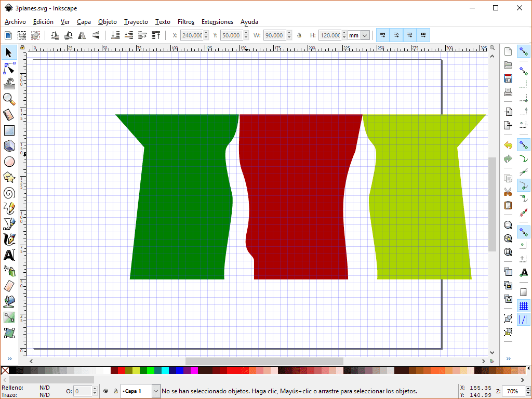Click the Ellipse tool
This screenshot has height=399, width=532.
pos(9,162)
